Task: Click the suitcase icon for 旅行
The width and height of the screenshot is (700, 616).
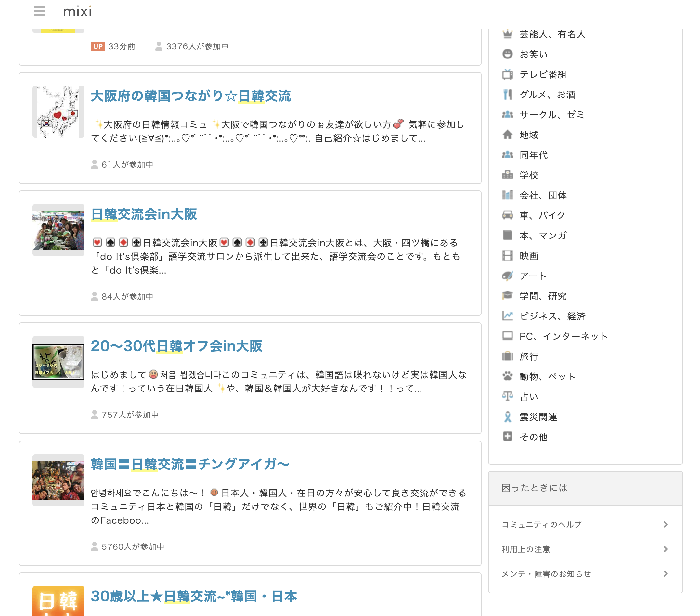Action: (507, 356)
